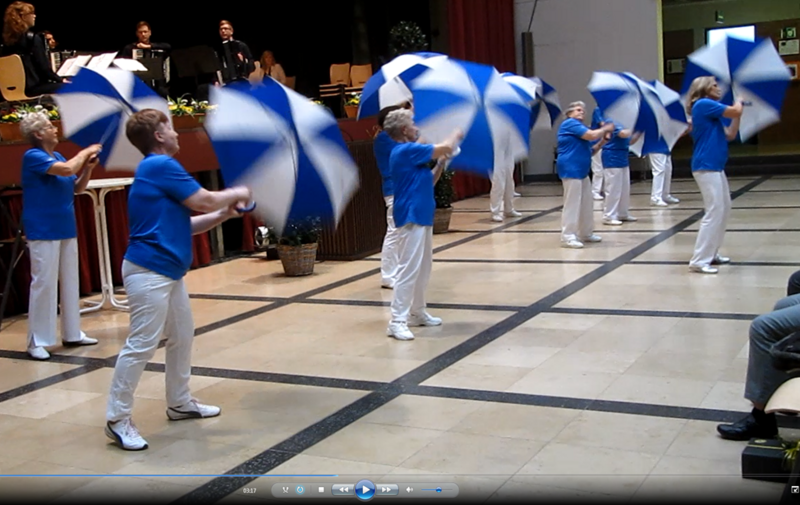Click the right end of volume slider
This screenshot has width=800, height=505.
[x=451, y=490]
